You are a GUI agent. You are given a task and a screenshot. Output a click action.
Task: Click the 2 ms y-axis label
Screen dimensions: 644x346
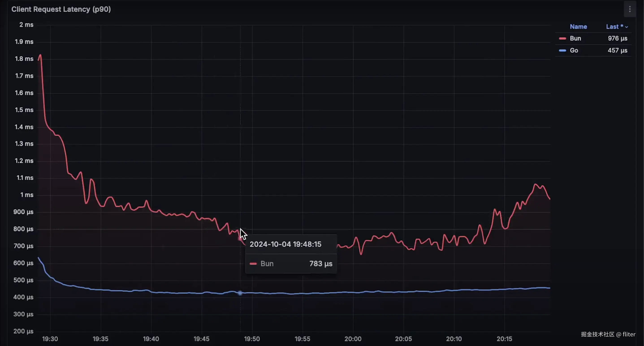(x=26, y=24)
